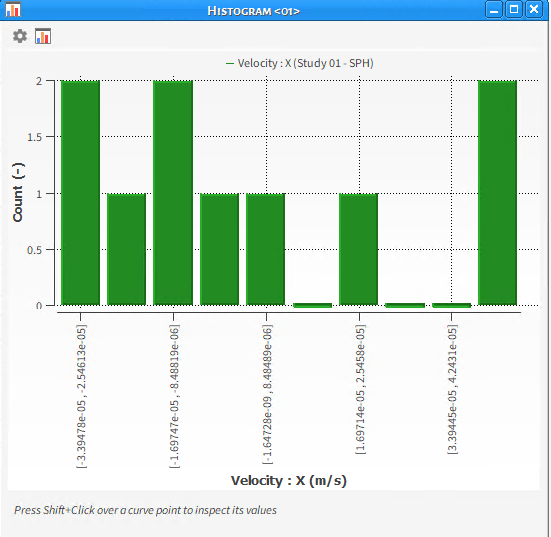Select the tall bar at -1.69747e-05
Viewport: 551px width, 537px height.
tap(173, 193)
